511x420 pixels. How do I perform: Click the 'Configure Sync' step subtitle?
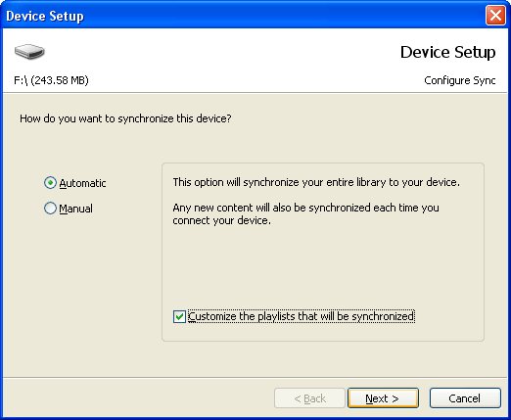[x=460, y=80]
